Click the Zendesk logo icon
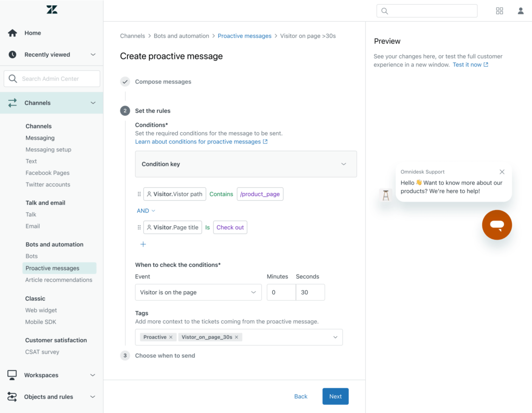The height and width of the screenshot is (413, 532). (52, 9)
